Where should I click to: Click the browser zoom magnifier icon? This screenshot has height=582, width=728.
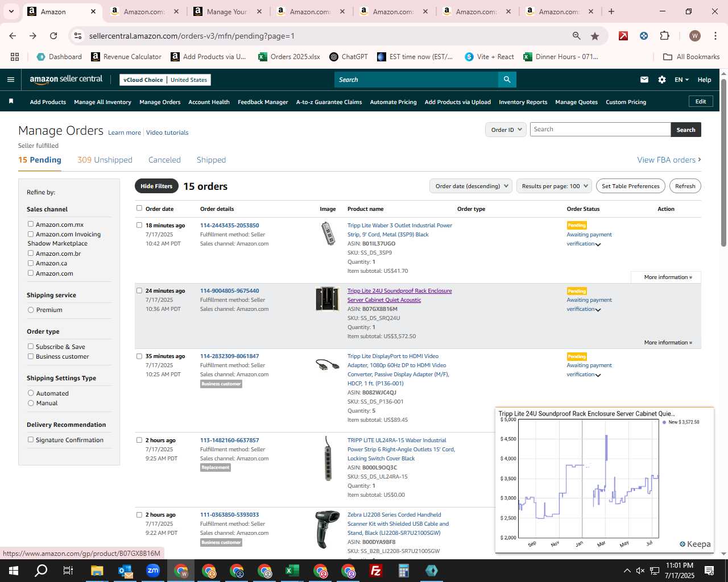(577, 36)
